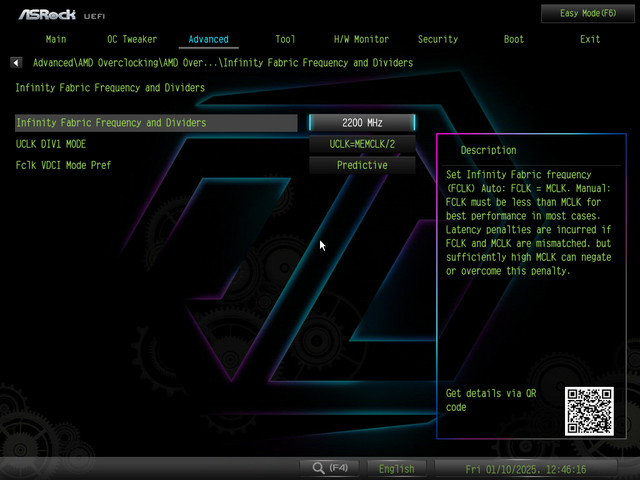Open the H/W Monitor tab
The height and width of the screenshot is (480, 640).
click(361, 39)
